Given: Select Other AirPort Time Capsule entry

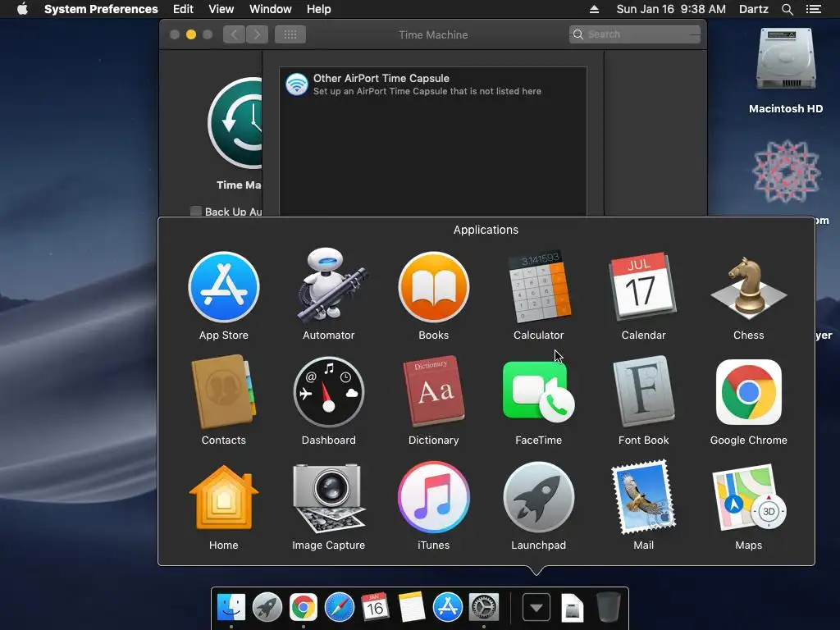Looking at the screenshot, I should click(x=433, y=84).
